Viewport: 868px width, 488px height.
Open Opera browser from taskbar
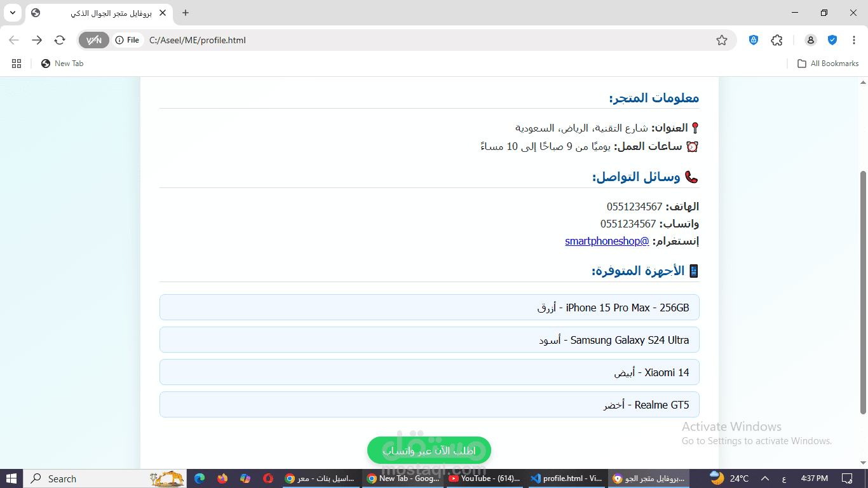(x=268, y=478)
